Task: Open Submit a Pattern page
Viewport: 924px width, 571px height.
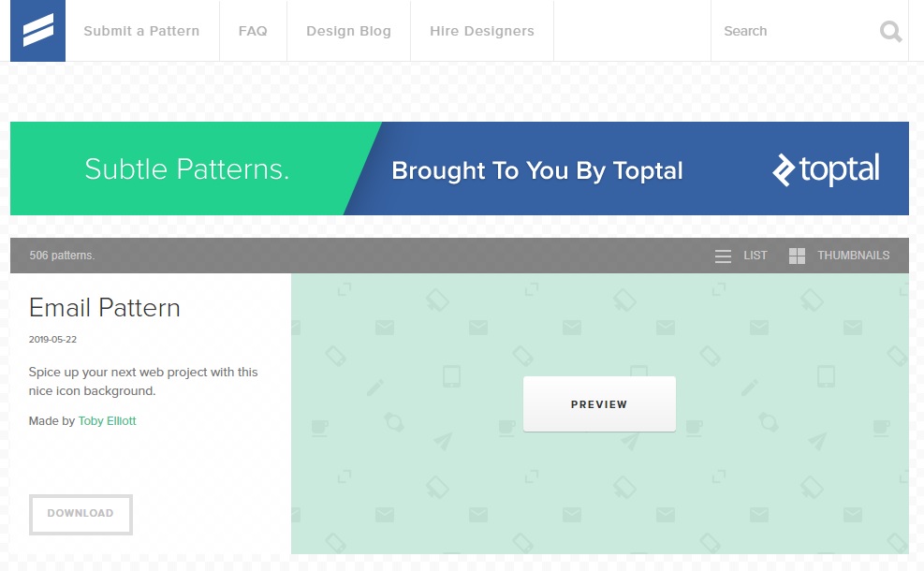Action: [x=141, y=31]
